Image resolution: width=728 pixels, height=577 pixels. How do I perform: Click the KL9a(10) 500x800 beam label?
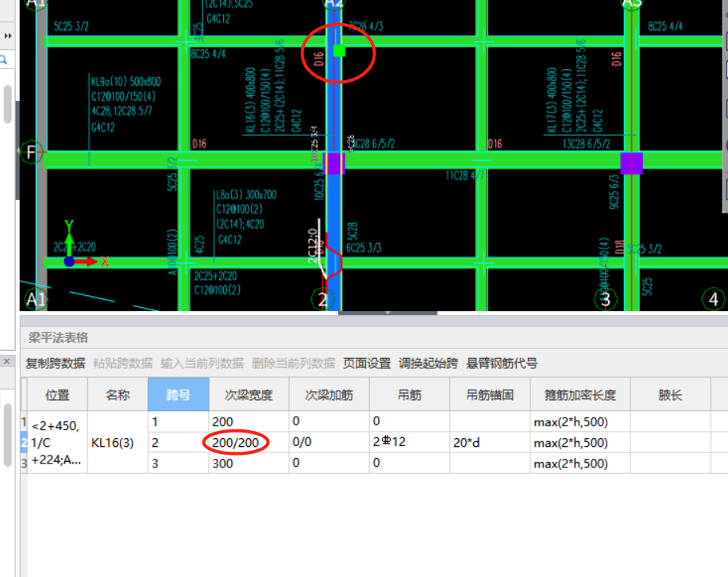point(125,82)
